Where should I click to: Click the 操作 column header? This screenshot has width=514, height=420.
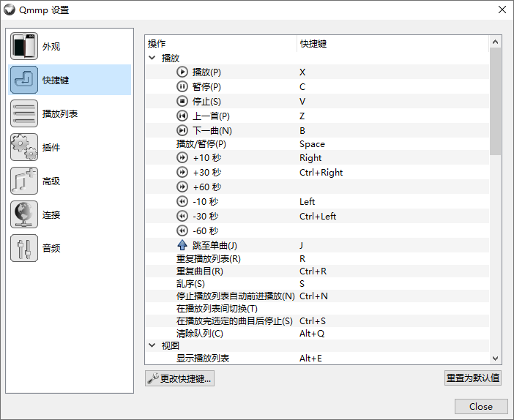(x=221, y=44)
